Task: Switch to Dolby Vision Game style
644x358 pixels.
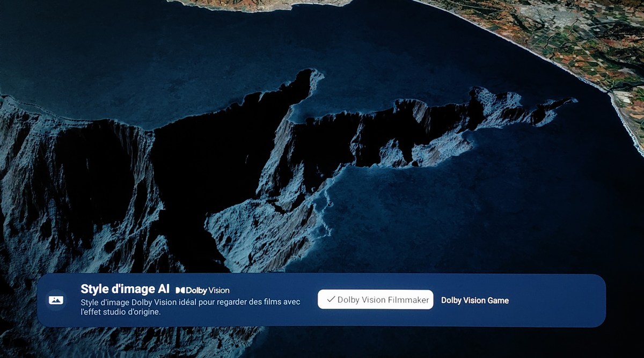Action: tap(475, 301)
